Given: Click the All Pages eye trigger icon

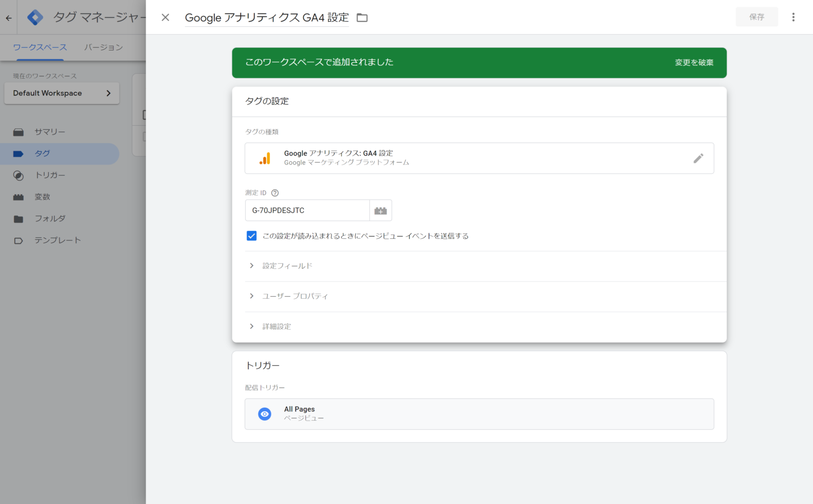Looking at the screenshot, I should coord(264,414).
